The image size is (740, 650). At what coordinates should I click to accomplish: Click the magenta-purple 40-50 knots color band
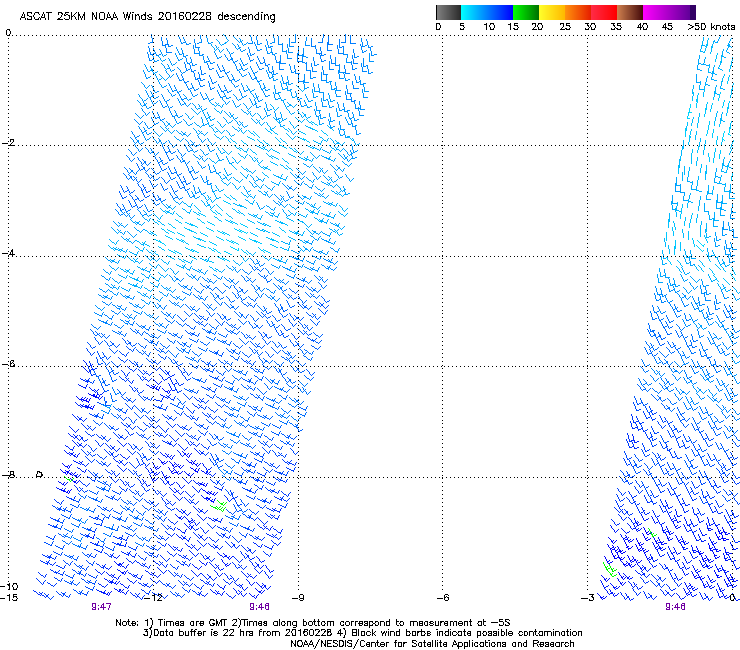click(669, 12)
